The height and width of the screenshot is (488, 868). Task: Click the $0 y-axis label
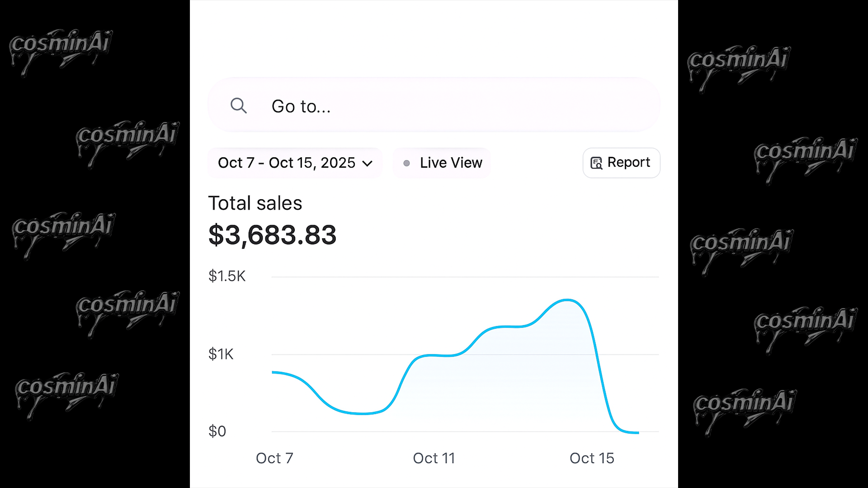[217, 431]
